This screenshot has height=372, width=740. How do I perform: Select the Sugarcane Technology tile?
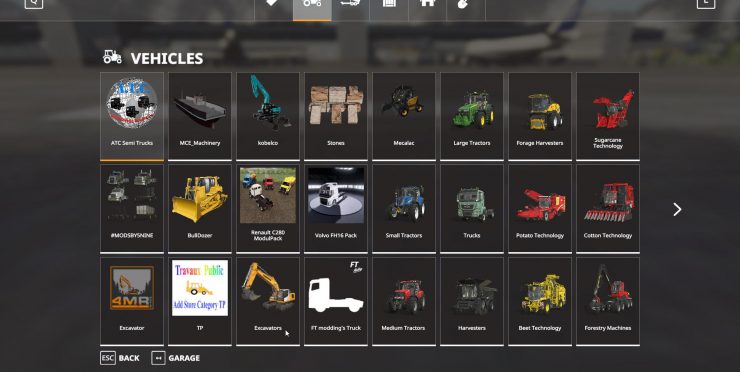(x=608, y=116)
